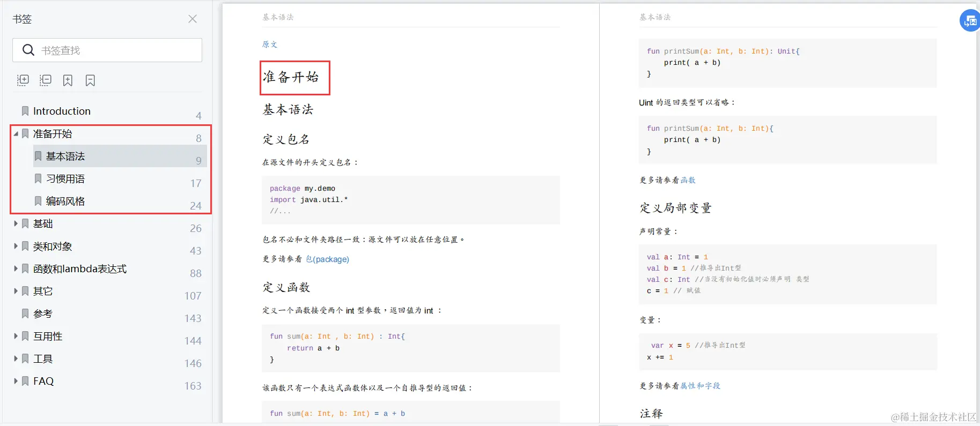
Task: Click the 定义函数 heading
Action: click(x=286, y=287)
